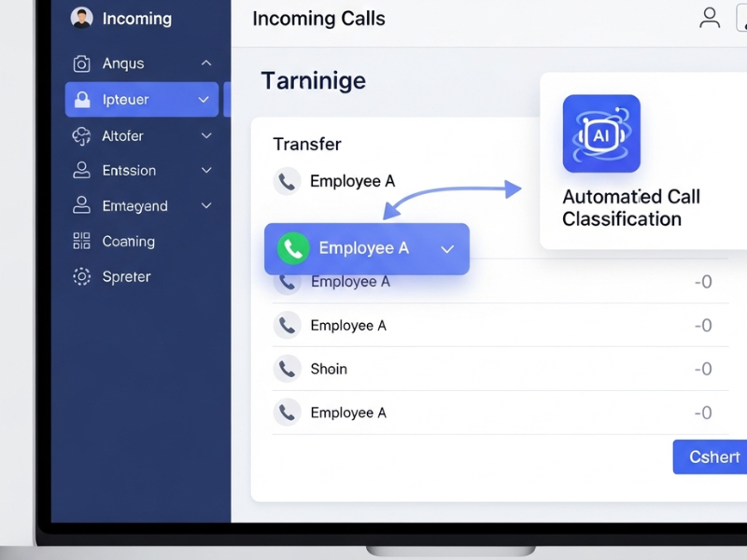Click the Anqus camera icon in sidebar
The height and width of the screenshot is (560, 747).
pos(81,63)
